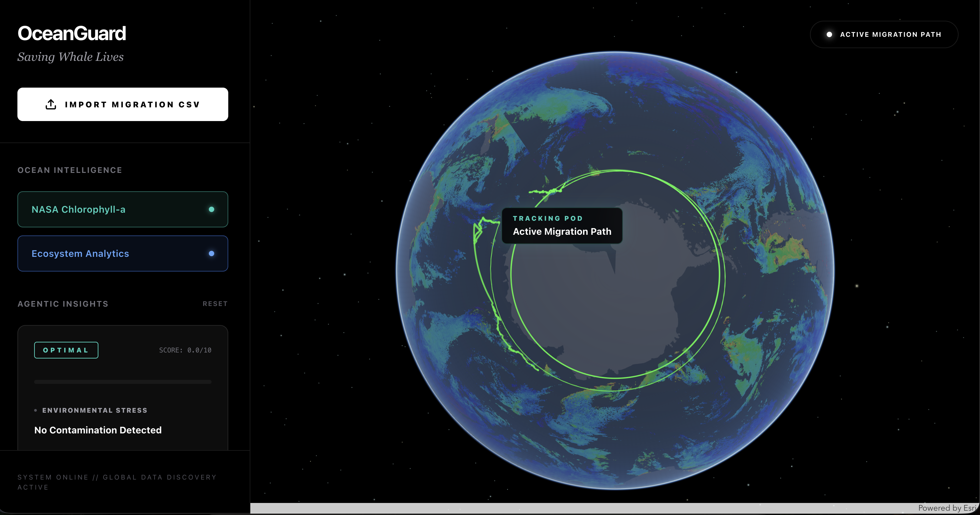Click the Ecosystem Analytics blue indicator dot
This screenshot has width=980, height=515.
[x=212, y=253]
